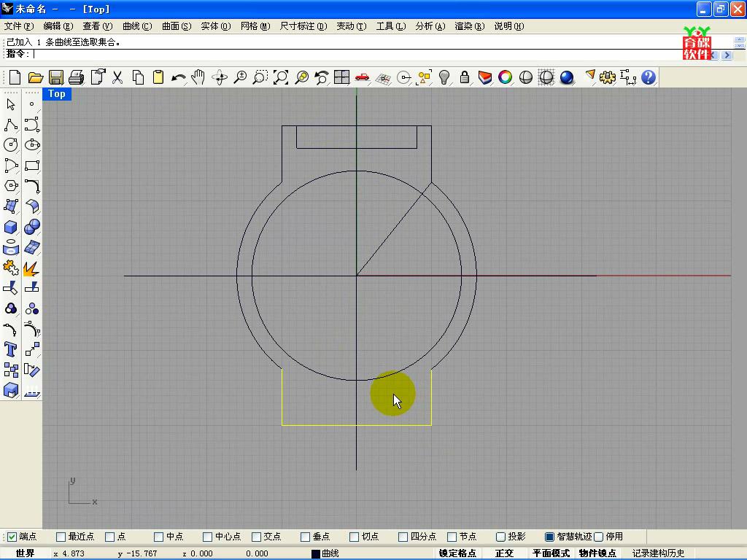Check the 停用 checkbox to disable osnaps
Image resolution: width=747 pixels, height=560 pixels.
pyautogui.click(x=599, y=537)
